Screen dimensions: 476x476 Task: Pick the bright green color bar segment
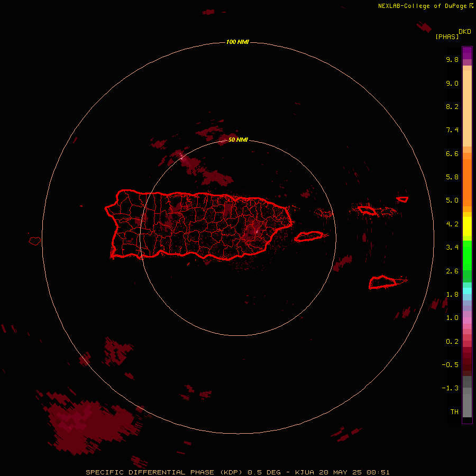467,255
